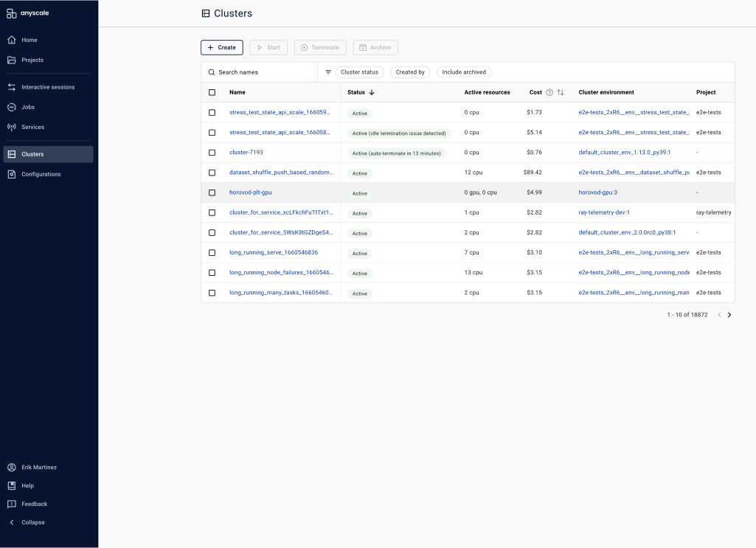This screenshot has width=756, height=548.
Task: Click the Feedback icon in sidebar
Action: (x=12, y=504)
